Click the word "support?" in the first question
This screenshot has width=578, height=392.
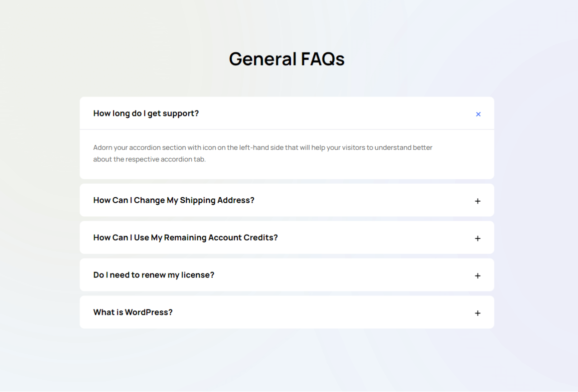click(181, 114)
